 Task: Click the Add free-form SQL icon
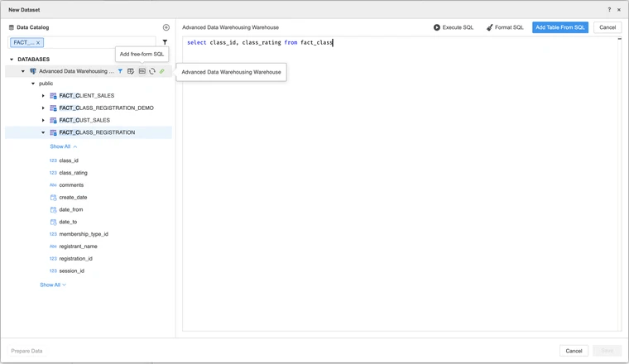(142, 71)
